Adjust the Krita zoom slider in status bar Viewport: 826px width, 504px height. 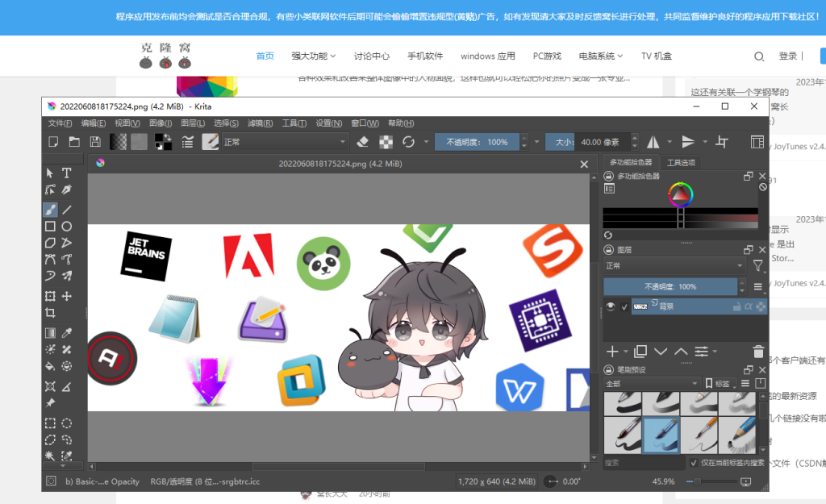pyautogui.click(x=711, y=481)
